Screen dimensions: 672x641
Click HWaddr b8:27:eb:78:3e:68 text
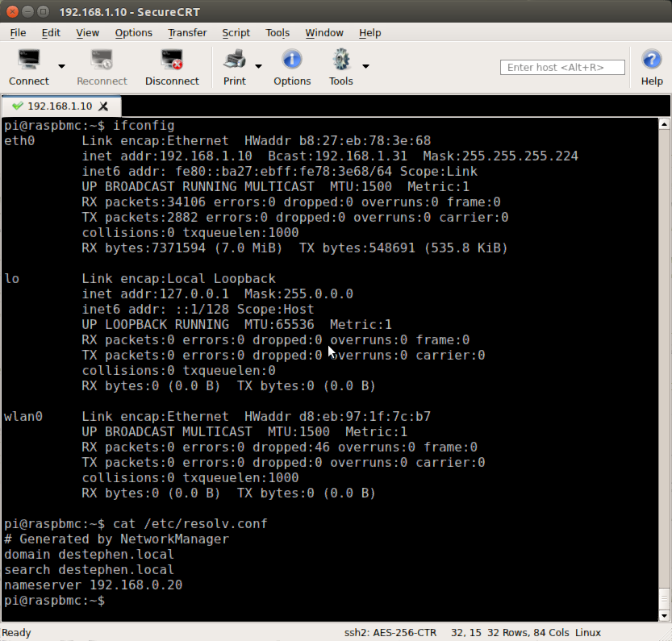click(337, 141)
